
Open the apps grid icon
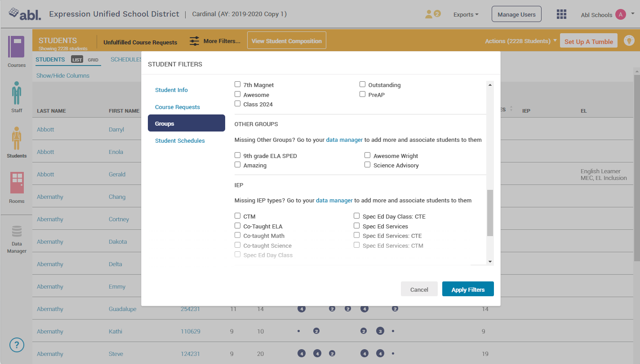561,14
